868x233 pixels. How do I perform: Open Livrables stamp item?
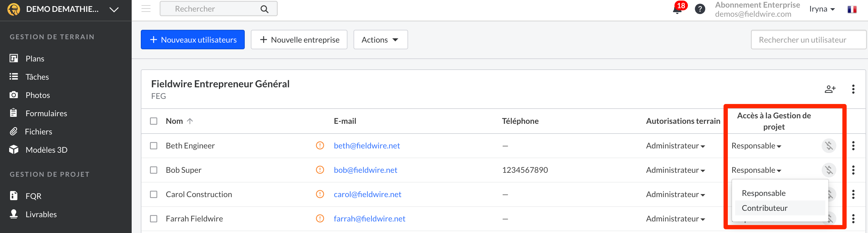tap(33, 214)
